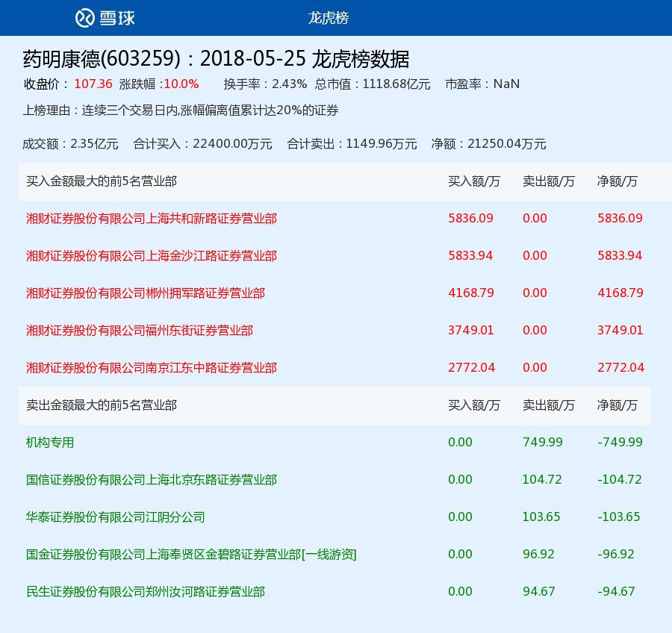The height and width of the screenshot is (633, 672).
Task: Open the 龙虎榜 header title
Action: click(x=329, y=18)
